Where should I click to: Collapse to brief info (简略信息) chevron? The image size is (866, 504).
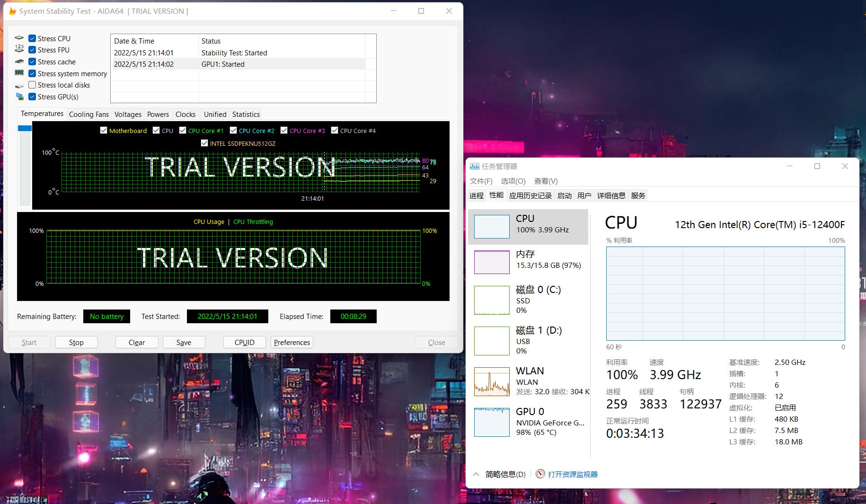pyautogui.click(x=476, y=474)
